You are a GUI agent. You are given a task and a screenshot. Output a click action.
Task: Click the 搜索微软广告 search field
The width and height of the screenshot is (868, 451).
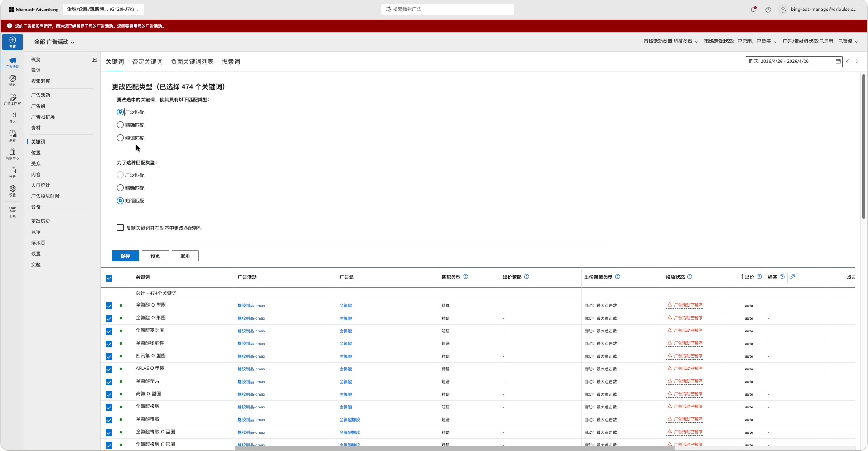tap(448, 9)
